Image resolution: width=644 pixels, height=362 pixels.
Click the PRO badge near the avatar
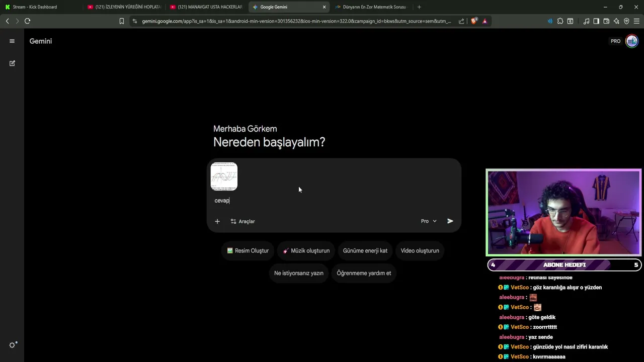616,41
